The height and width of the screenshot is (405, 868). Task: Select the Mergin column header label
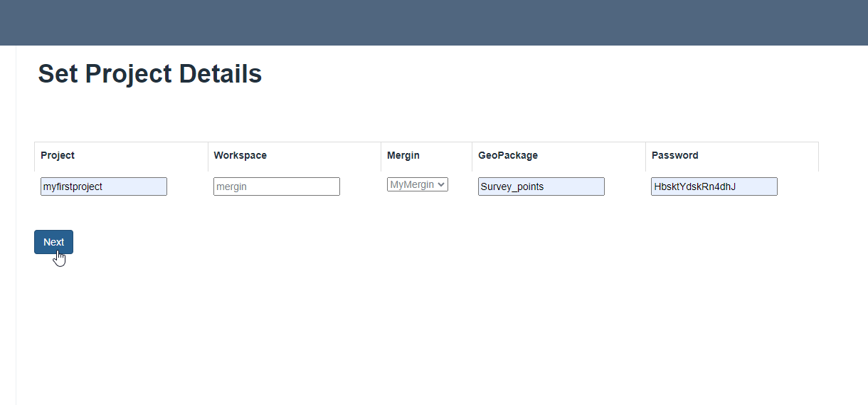coord(403,155)
